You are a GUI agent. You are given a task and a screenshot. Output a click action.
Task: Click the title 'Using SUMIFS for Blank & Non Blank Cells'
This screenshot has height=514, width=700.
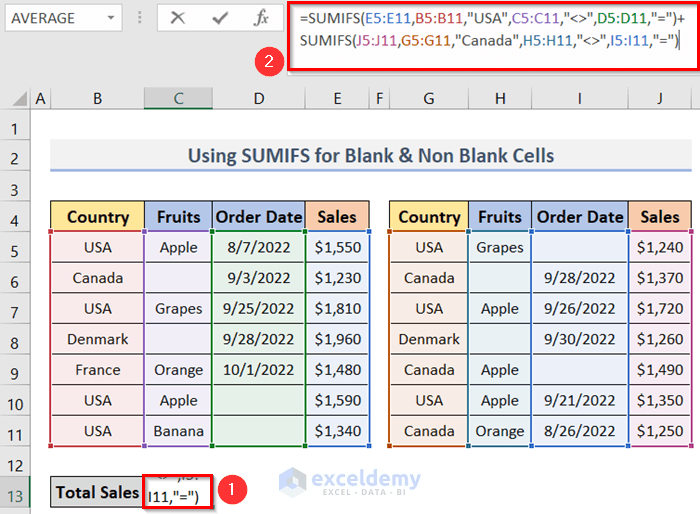[x=371, y=156]
